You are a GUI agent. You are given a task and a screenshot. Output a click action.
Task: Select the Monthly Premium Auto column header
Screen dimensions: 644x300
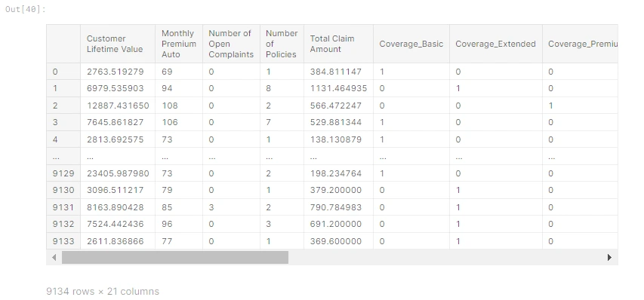tap(179, 44)
